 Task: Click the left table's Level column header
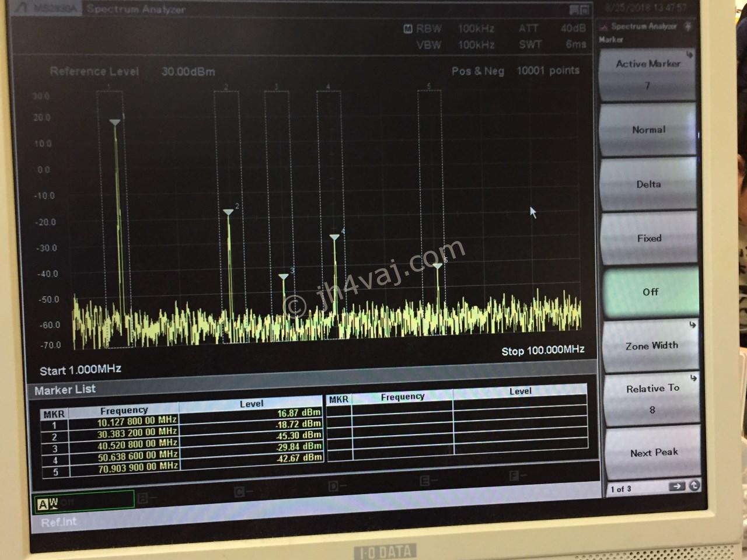pos(252,404)
